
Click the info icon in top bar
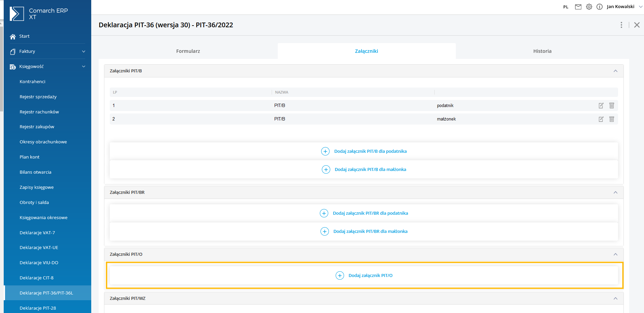click(x=600, y=7)
